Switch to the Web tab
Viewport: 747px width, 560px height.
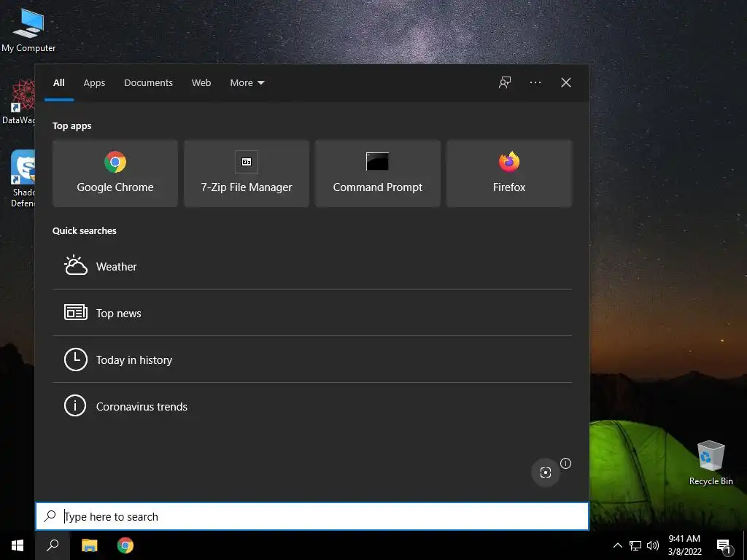click(x=201, y=83)
